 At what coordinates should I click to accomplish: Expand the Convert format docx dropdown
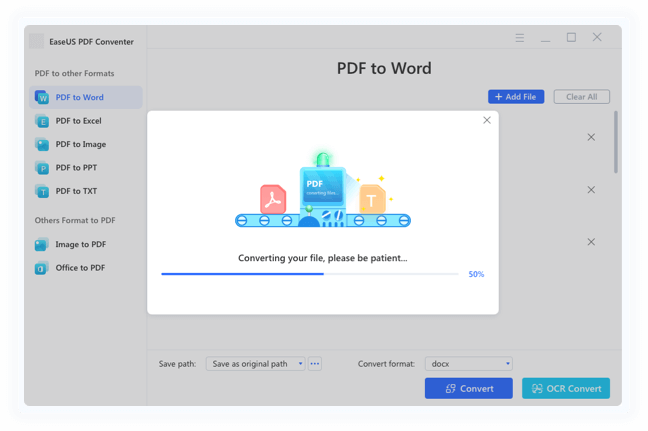[508, 364]
